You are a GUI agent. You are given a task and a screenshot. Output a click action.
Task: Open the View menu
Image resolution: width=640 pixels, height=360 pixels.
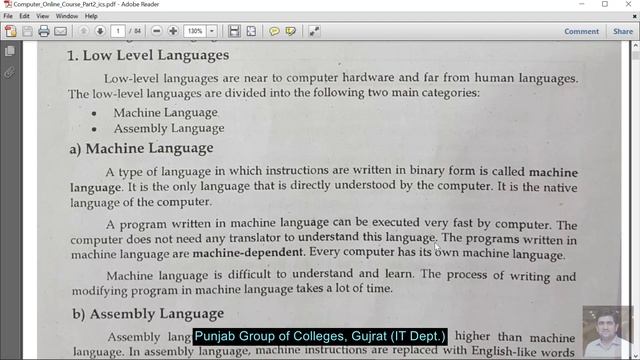[42, 16]
